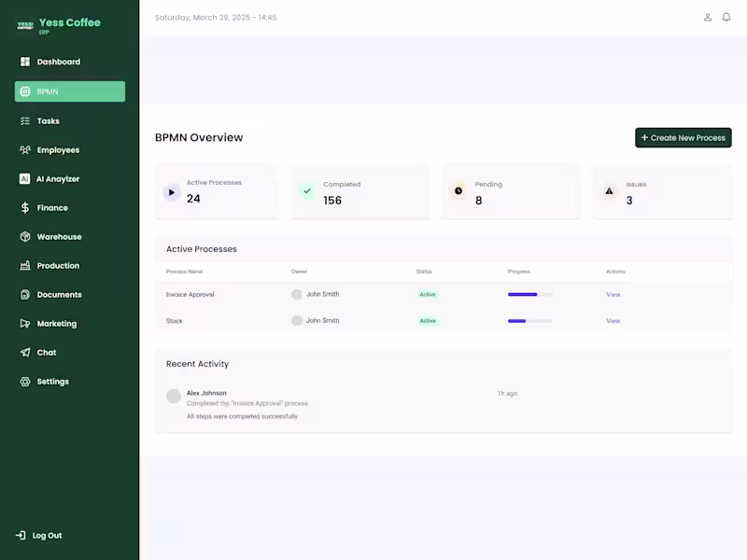This screenshot has width=747, height=560.
Task: Open the Documents section
Action: tap(22, 294)
